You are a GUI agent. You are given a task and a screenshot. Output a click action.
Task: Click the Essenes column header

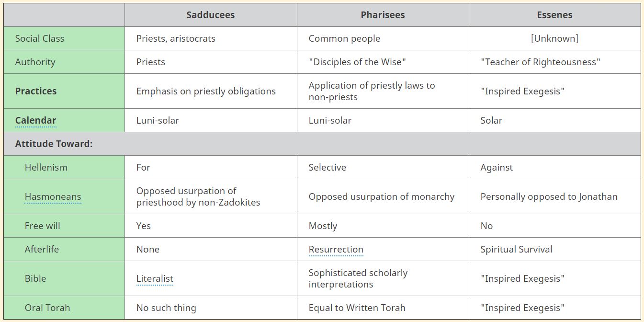pos(554,15)
